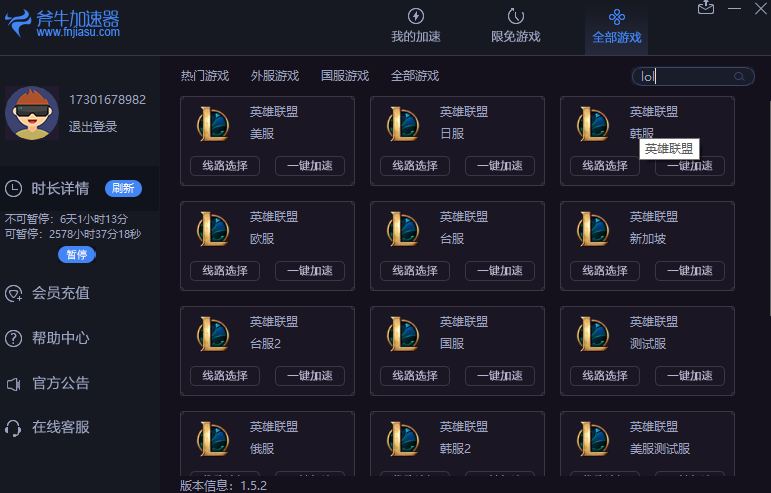Open 线路选择 for 美服

(x=225, y=166)
